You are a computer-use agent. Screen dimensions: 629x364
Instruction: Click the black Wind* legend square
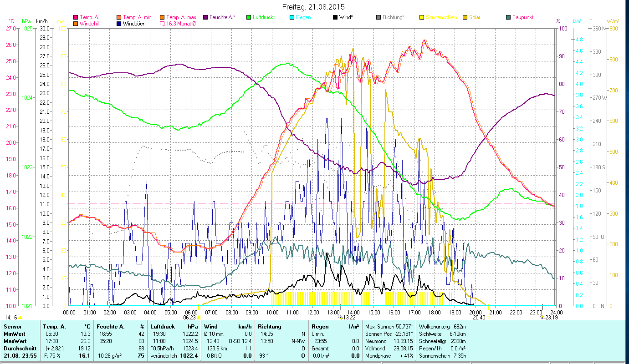335,17
